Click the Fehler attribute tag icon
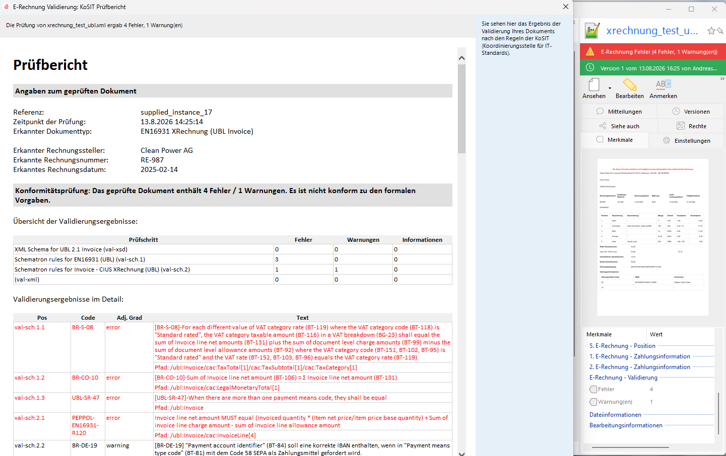The image size is (726, 456). [x=593, y=389]
